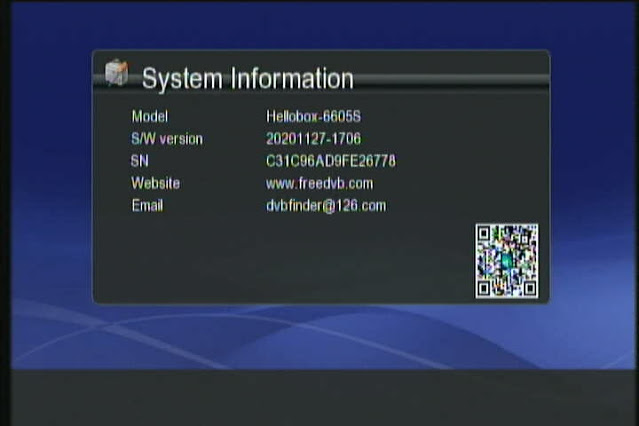Select the Hellobox-6605S model value
The image size is (639, 426).
pyautogui.click(x=313, y=117)
